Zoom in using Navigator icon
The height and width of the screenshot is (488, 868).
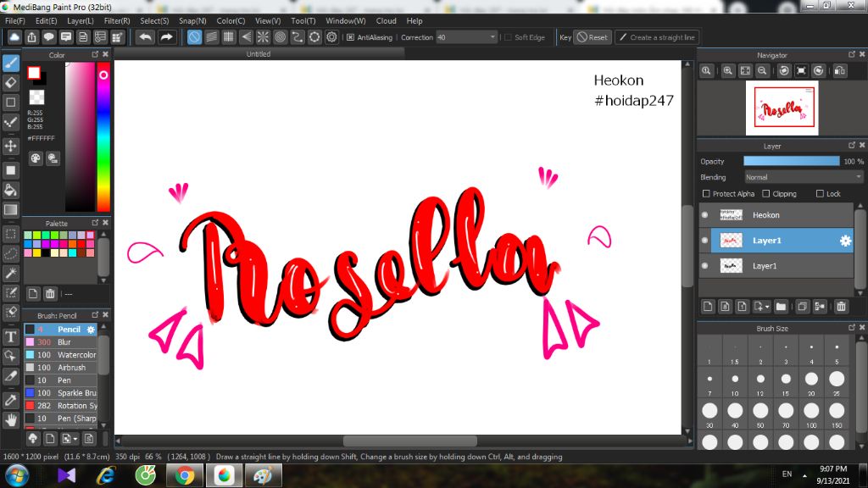coord(728,71)
